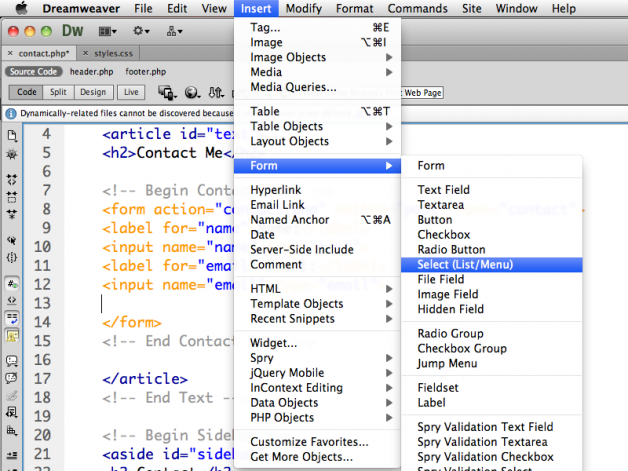Open the Extend Dreamweaver gear menu

click(x=141, y=31)
